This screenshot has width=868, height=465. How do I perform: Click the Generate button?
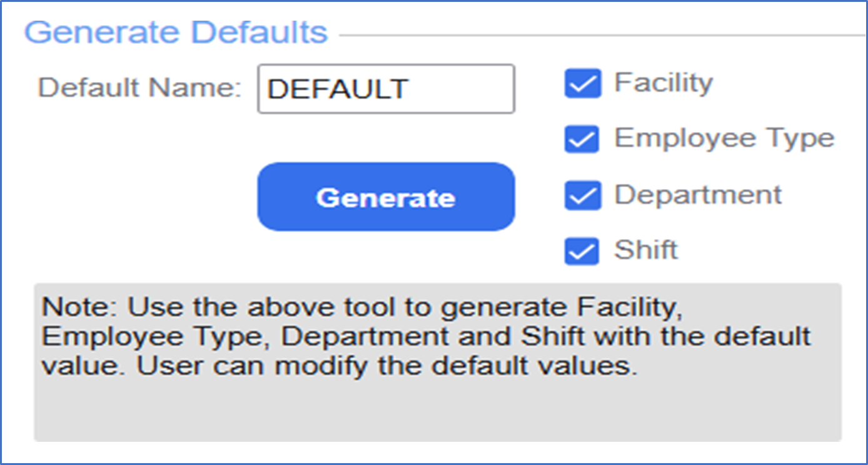[x=386, y=197]
